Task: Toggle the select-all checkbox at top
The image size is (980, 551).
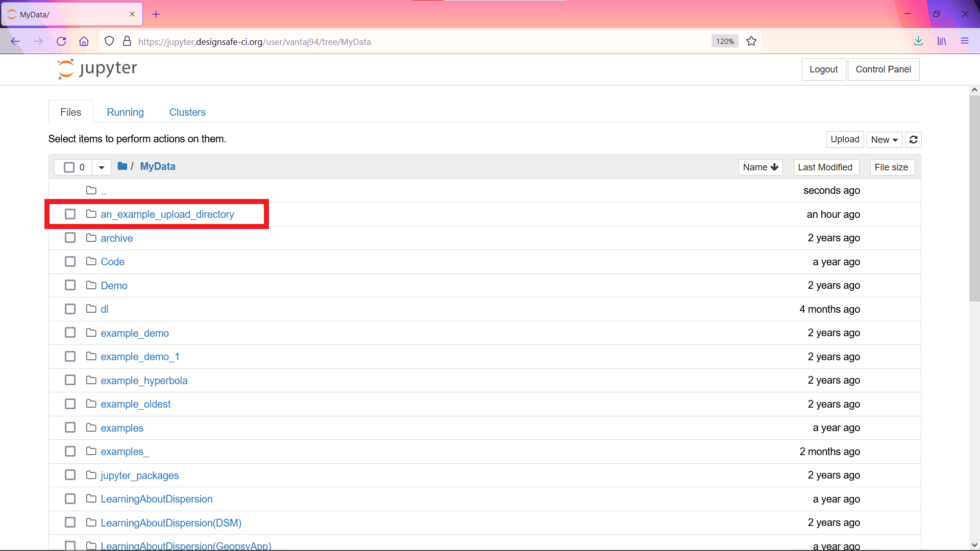Action: pyautogui.click(x=69, y=167)
